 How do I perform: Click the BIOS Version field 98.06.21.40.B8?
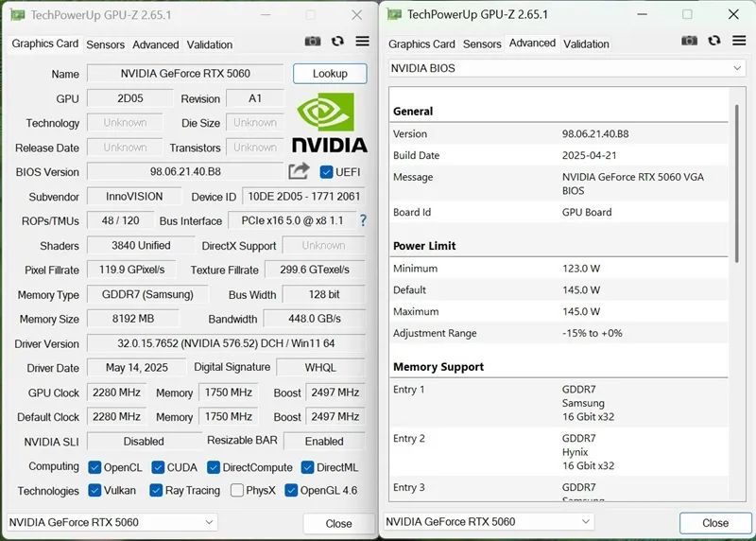(185, 171)
